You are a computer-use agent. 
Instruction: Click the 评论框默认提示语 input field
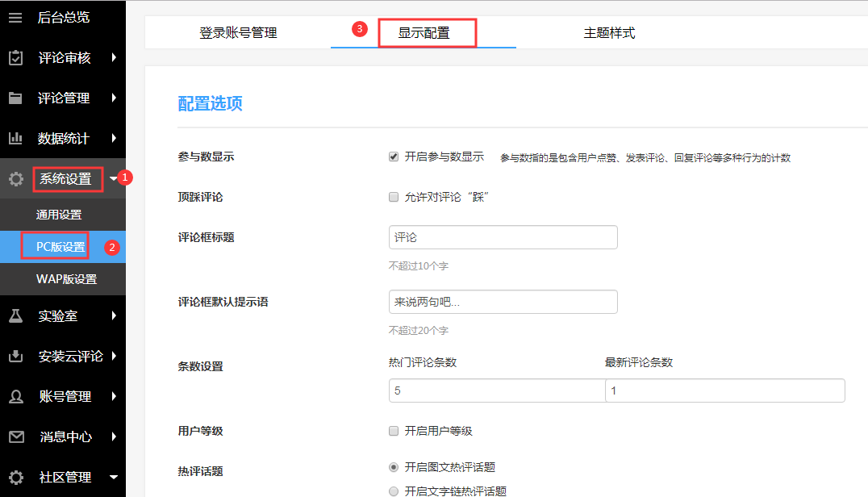503,302
